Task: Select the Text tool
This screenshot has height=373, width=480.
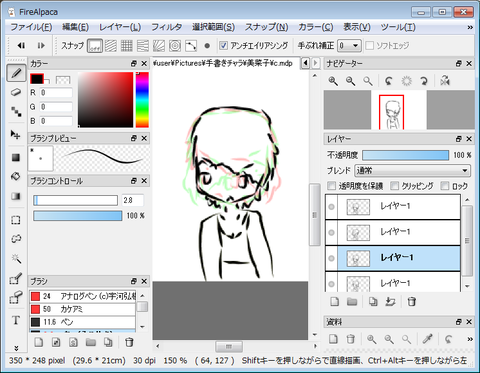Action: click(16, 320)
